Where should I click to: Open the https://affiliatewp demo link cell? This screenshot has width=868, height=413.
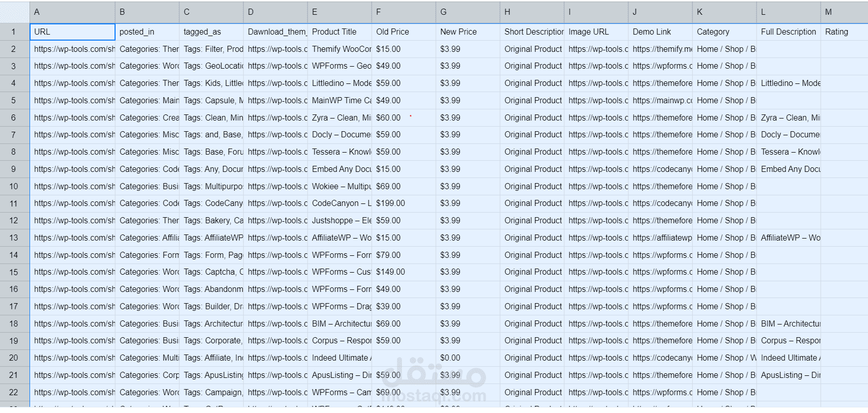[660, 238]
